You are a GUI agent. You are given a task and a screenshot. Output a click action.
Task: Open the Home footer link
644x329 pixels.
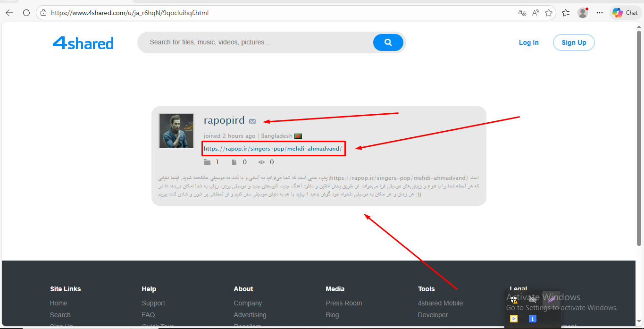point(59,303)
